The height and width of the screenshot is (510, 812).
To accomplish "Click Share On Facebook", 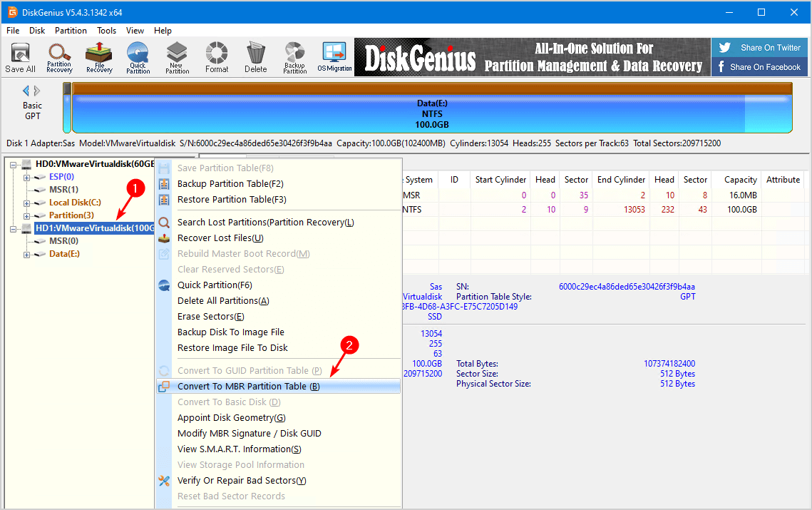I will (759, 67).
